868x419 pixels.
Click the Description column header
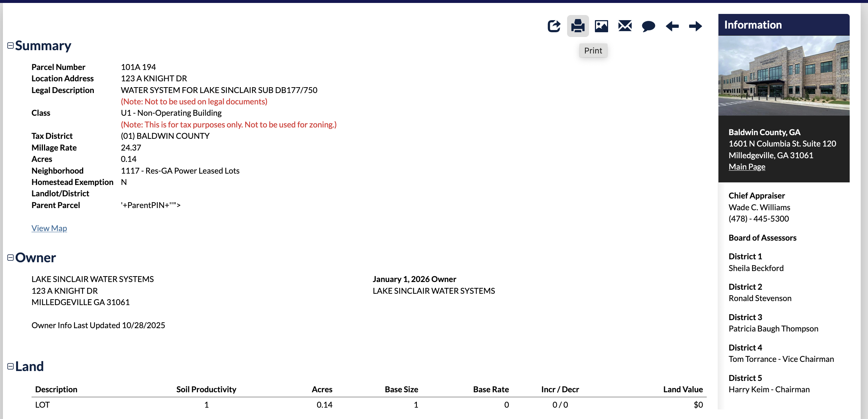click(x=56, y=389)
